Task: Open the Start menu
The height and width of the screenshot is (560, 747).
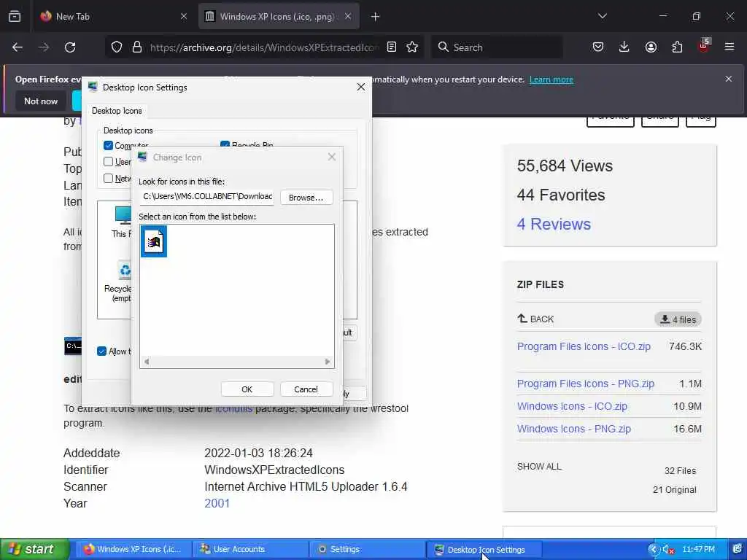Action: [x=34, y=549]
